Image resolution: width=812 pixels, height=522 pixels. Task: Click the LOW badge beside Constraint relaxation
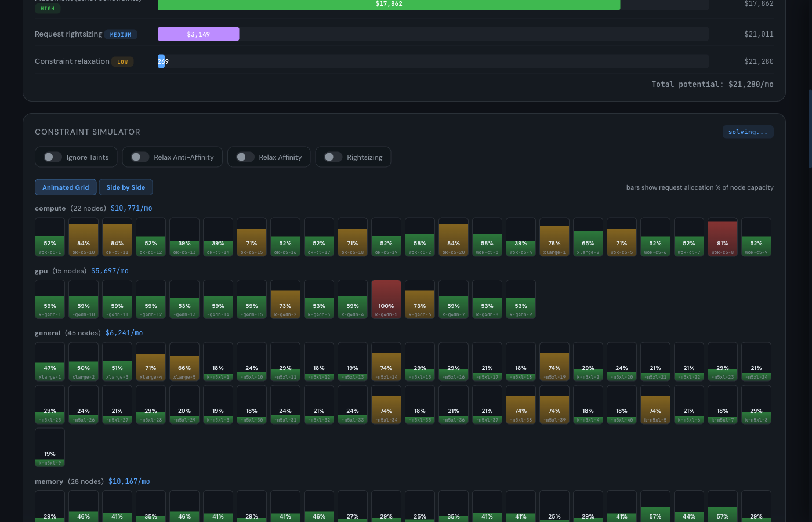122,61
